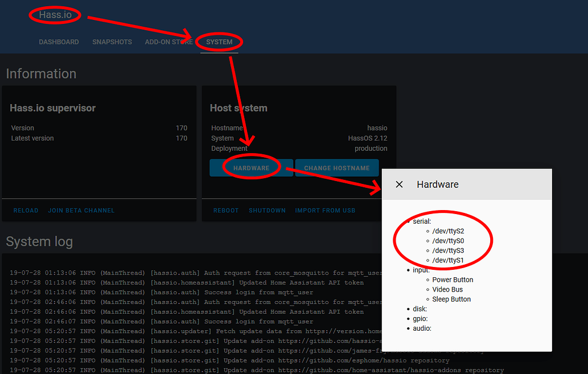The image size is (588, 374).
Task: Select /dev/ttyS3 serial entry
Action: (448, 250)
